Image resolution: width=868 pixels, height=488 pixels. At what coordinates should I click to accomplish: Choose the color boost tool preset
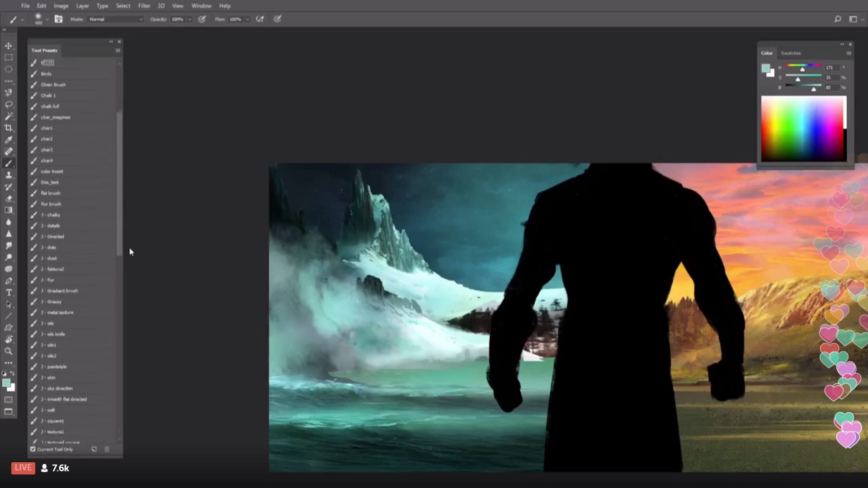click(52, 171)
